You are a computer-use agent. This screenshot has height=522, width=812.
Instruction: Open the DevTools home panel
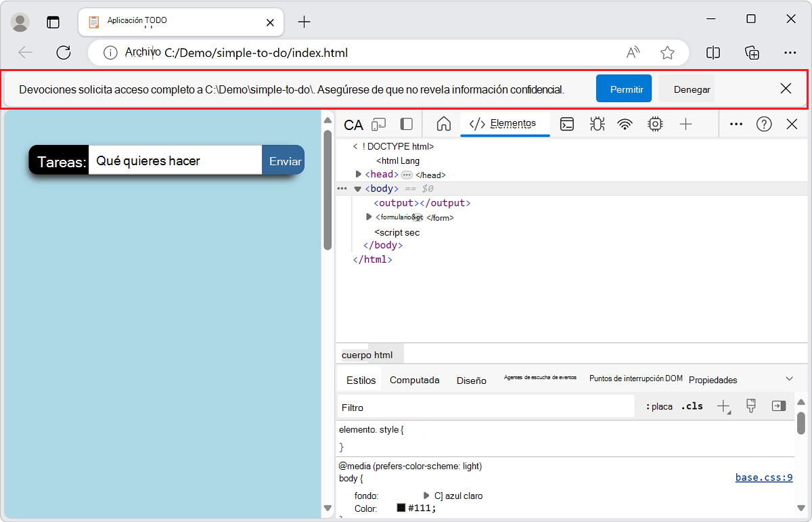[x=443, y=124]
